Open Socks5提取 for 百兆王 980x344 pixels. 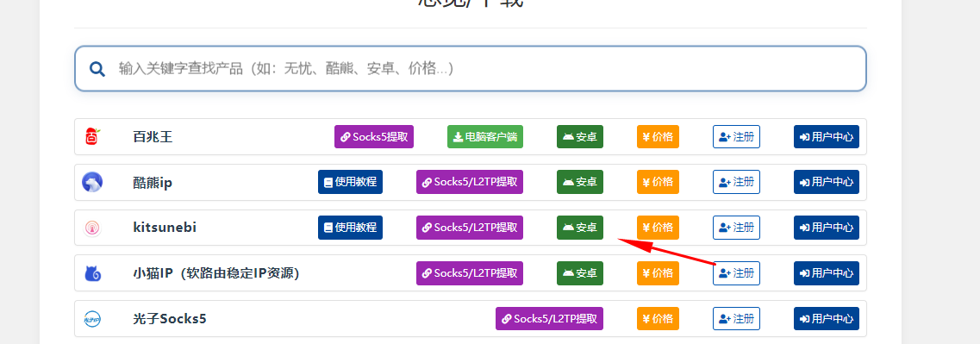tap(374, 136)
